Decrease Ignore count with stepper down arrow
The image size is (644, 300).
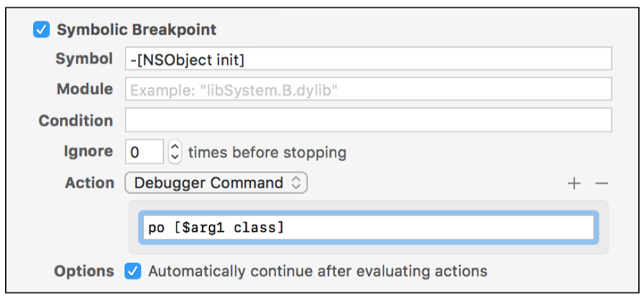[x=175, y=158]
